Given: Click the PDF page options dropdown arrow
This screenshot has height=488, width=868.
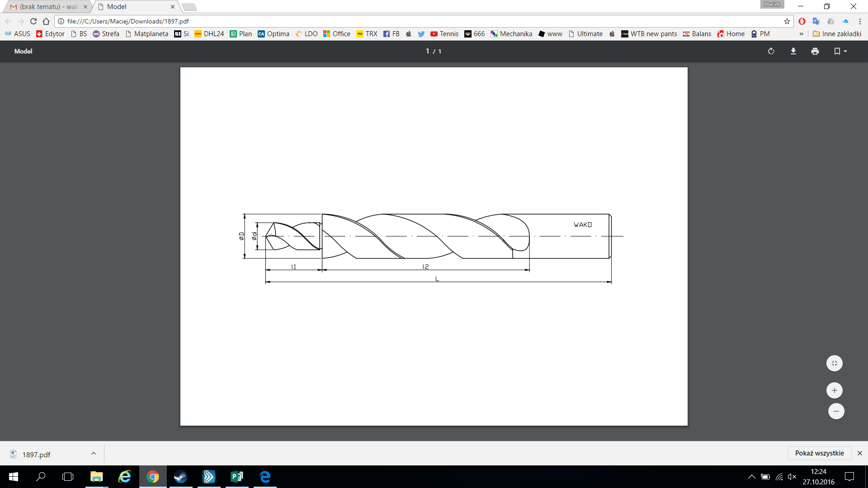Looking at the screenshot, I should pyautogui.click(x=845, y=51).
